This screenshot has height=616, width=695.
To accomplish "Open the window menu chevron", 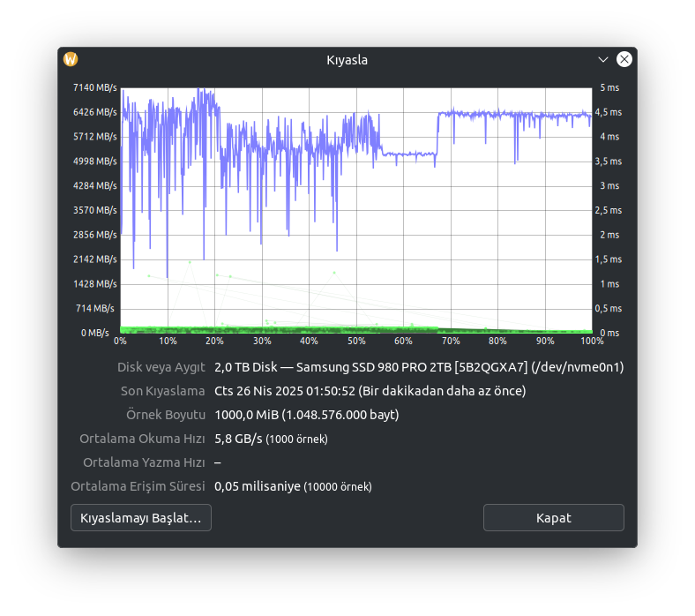I will click(x=602, y=59).
